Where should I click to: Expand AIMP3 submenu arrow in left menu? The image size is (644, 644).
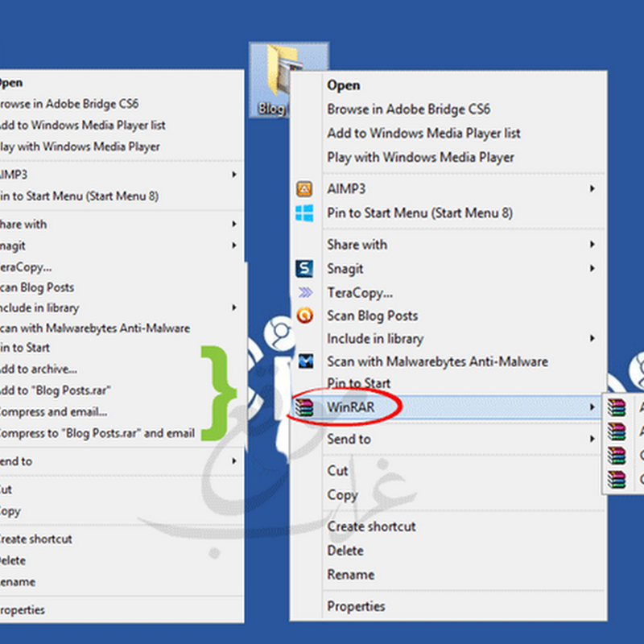pos(233,174)
